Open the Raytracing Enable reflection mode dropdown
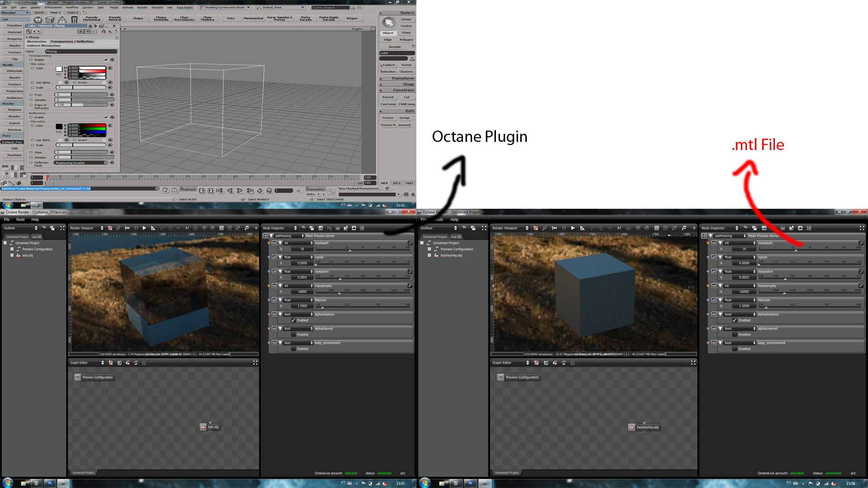Screen dimensions: 868x488 [x=81, y=163]
